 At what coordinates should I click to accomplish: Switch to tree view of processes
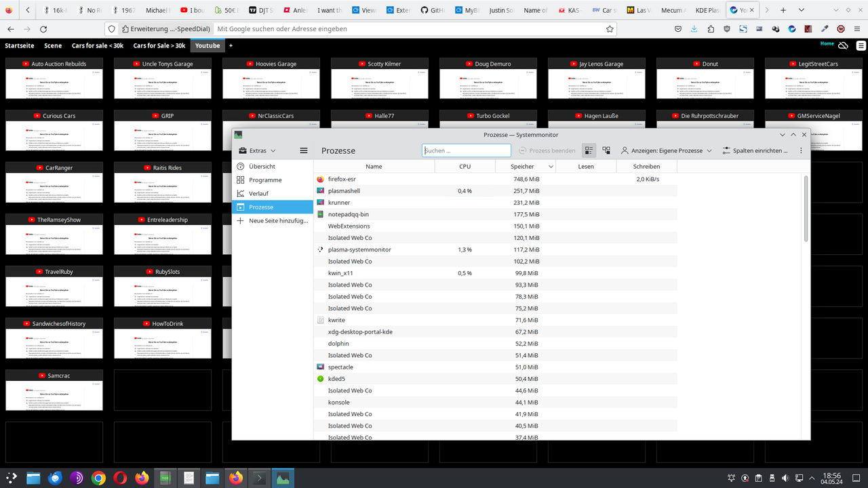[x=606, y=150]
